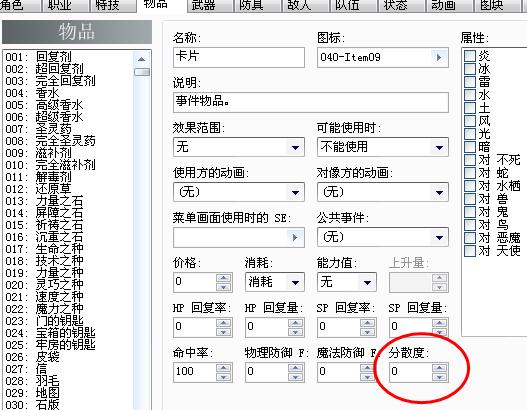The image size is (527, 410).
Task: Enable the 冰 attribute checkbox
Action: click(470, 69)
